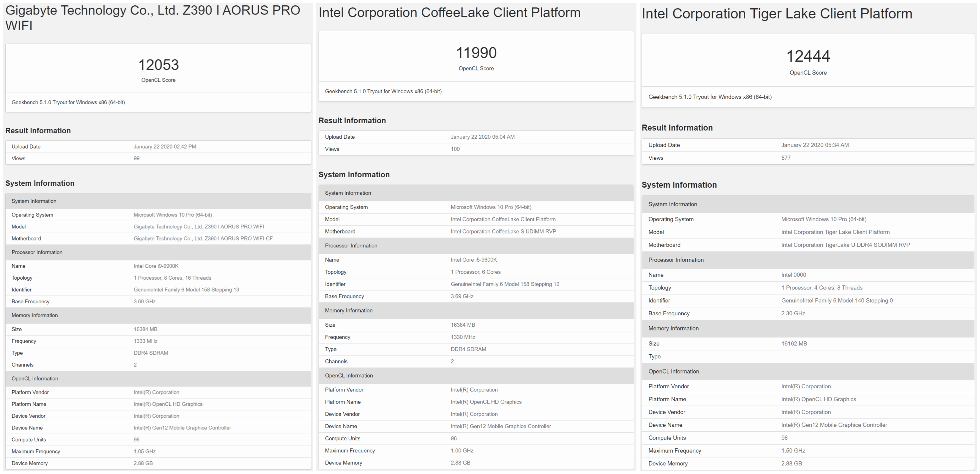980x474 pixels.
Task: Click memory size 16162 MB
Action: 794,343
